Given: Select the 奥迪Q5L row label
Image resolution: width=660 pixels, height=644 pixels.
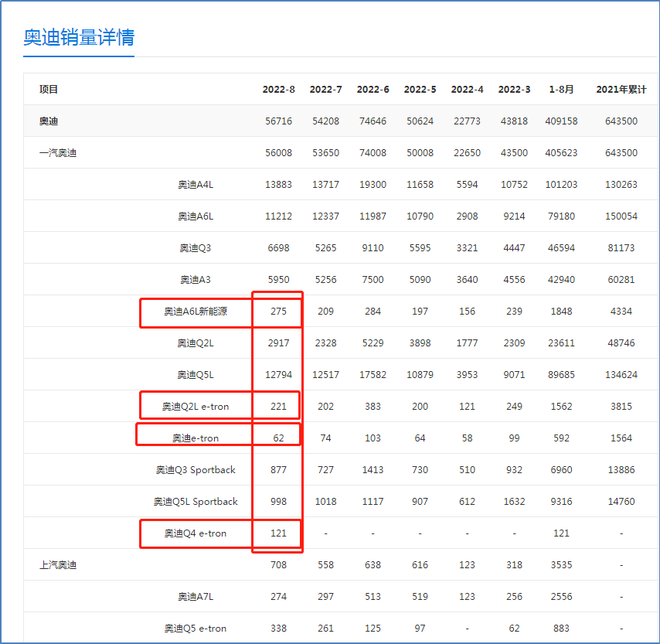Looking at the screenshot, I should pyautogui.click(x=196, y=375).
